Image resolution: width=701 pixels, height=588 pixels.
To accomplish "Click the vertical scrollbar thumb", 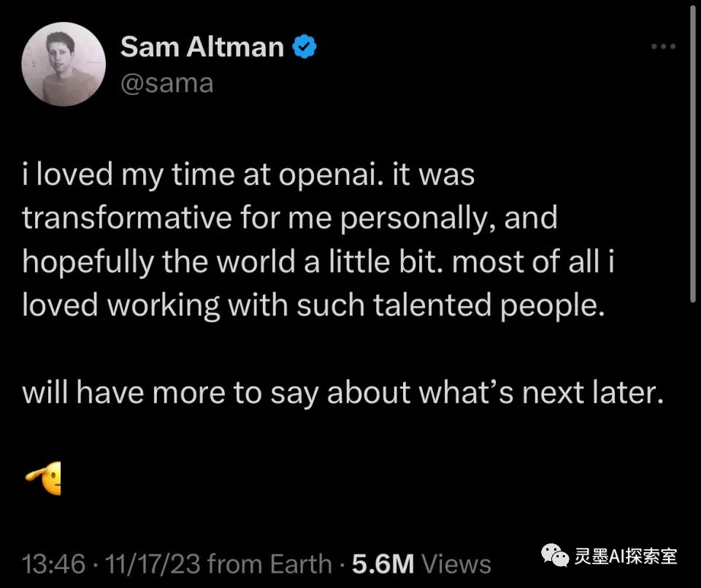I will coord(692,153).
